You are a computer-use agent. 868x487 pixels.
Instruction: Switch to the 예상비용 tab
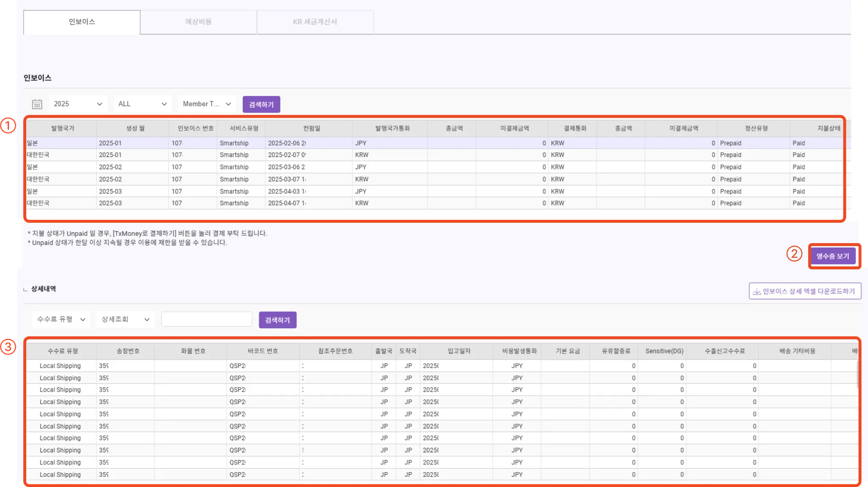[198, 22]
